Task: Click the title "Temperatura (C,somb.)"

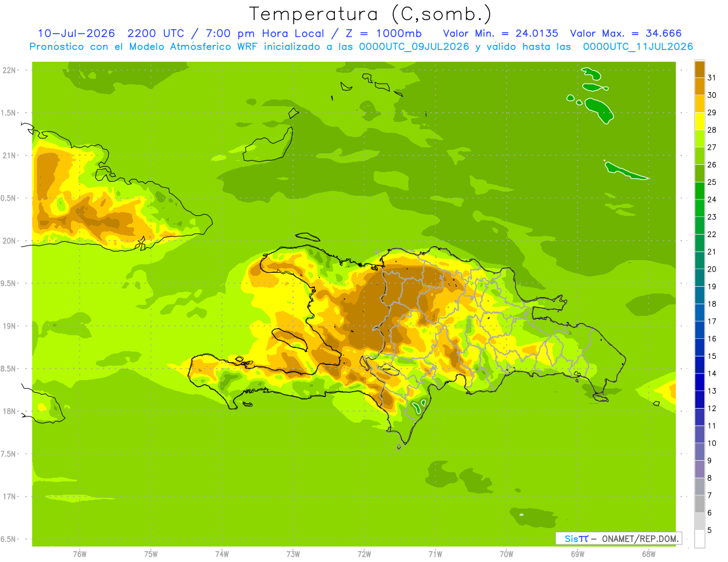Action: tap(370, 14)
